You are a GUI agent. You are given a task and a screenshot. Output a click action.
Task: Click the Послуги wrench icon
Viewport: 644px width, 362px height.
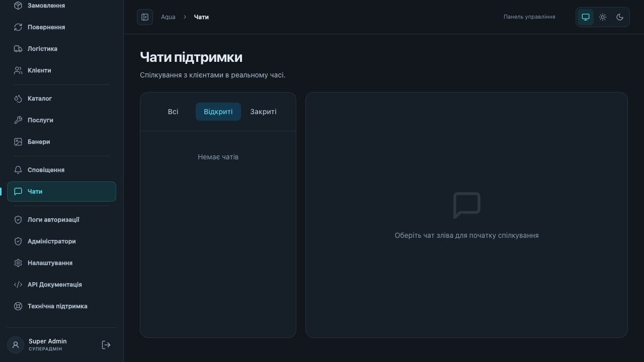click(18, 120)
